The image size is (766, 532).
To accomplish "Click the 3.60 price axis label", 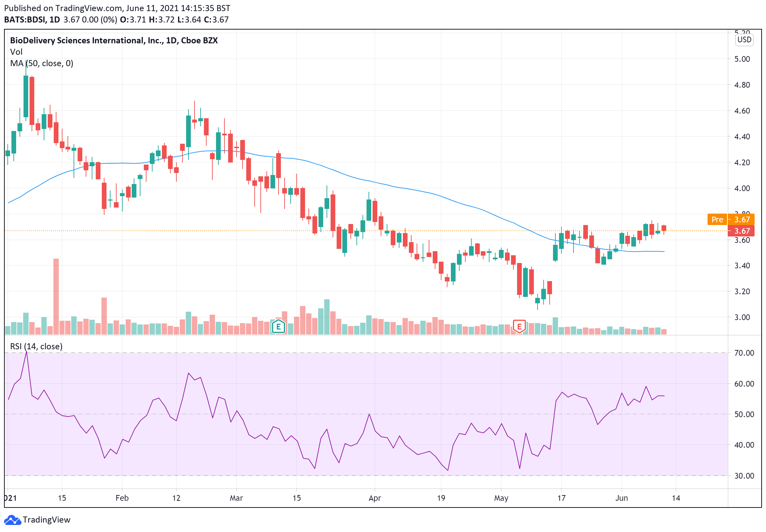I will coord(742,240).
